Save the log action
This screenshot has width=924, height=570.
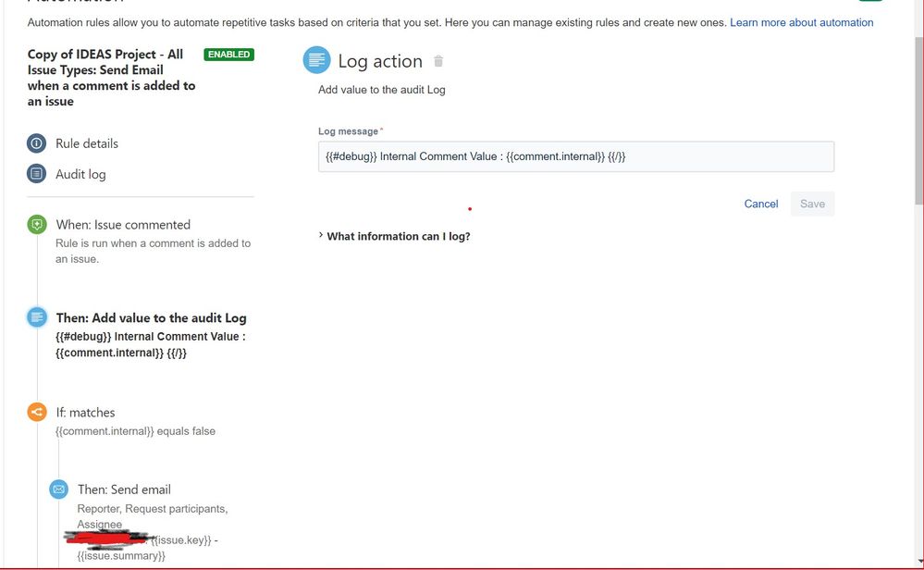(812, 204)
